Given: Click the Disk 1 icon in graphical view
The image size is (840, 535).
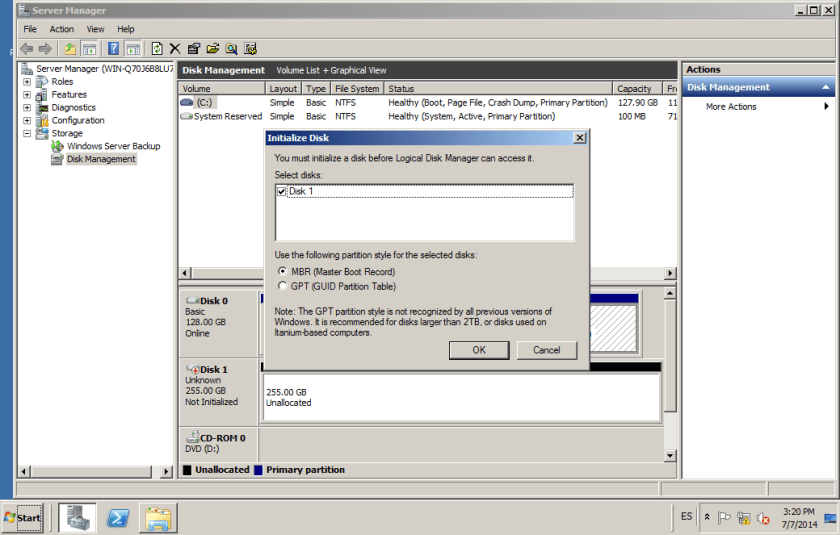Looking at the screenshot, I should click(193, 369).
